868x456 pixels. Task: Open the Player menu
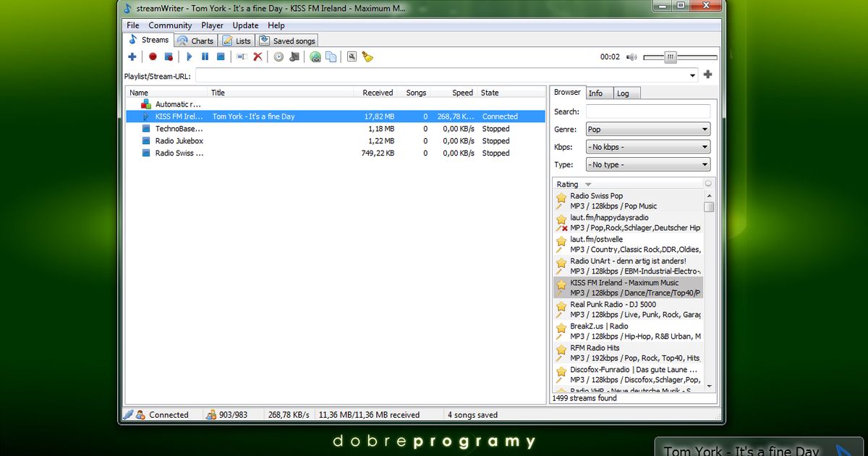pos(212,25)
